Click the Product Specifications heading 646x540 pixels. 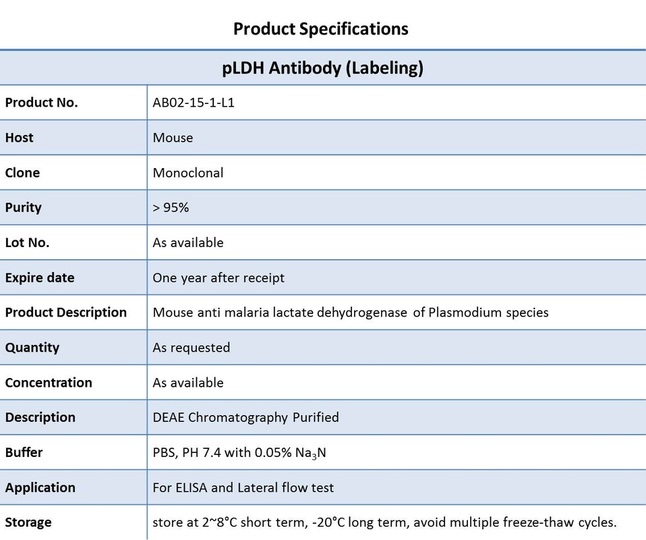click(321, 29)
